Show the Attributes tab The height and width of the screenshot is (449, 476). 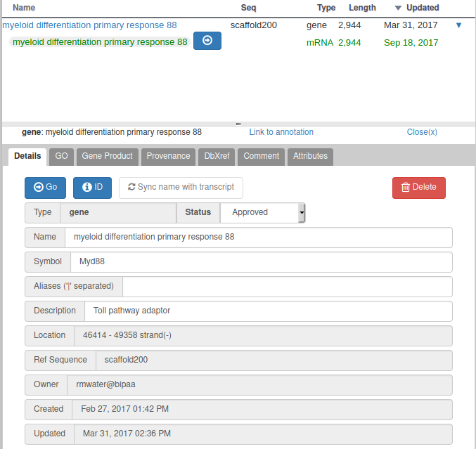pyautogui.click(x=310, y=157)
